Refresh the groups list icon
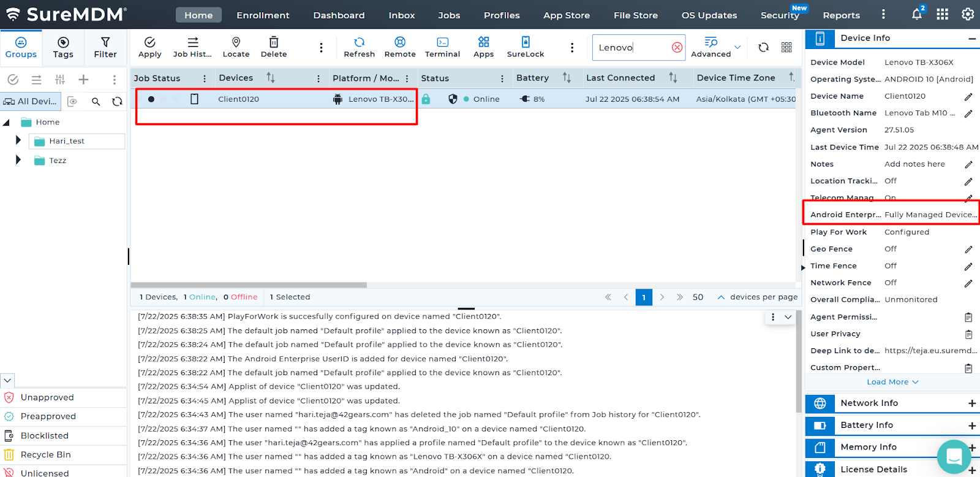The width and height of the screenshot is (980, 477). pyautogui.click(x=117, y=101)
